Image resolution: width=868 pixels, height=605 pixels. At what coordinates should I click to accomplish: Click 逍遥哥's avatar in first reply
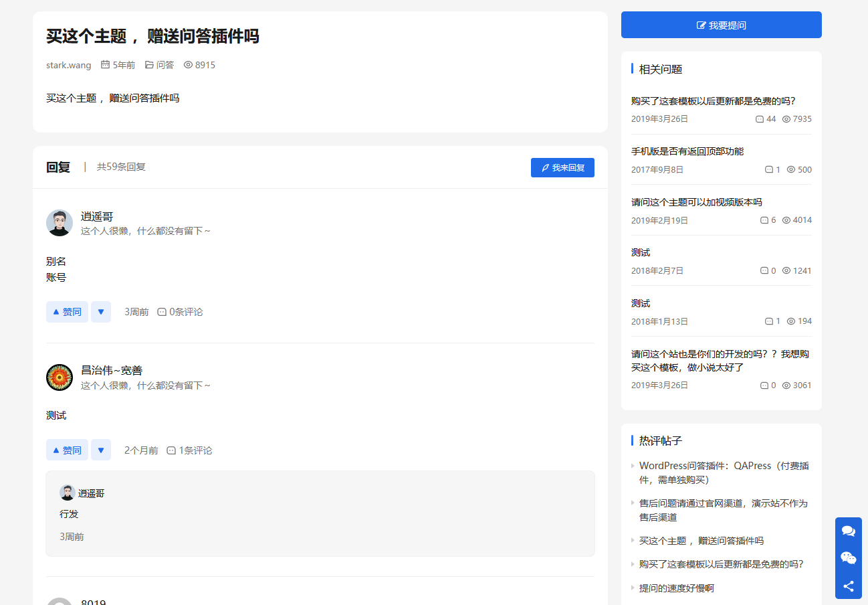coord(60,223)
